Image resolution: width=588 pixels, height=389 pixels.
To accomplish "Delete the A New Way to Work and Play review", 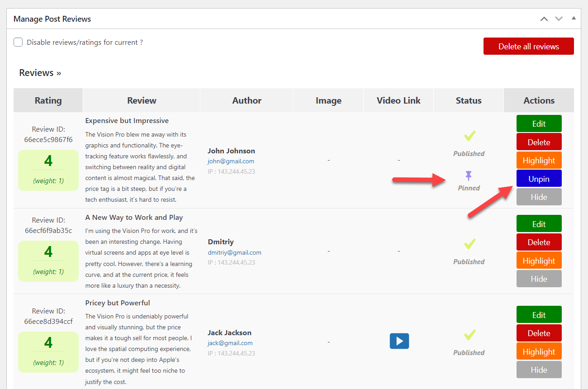I will pos(539,242).
